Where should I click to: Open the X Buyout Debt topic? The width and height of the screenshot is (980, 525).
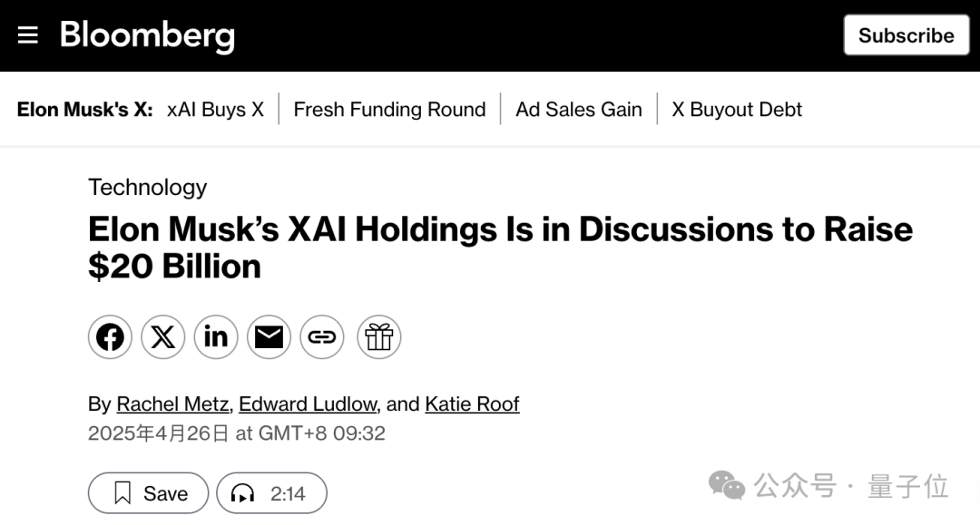tap(737, 109)
